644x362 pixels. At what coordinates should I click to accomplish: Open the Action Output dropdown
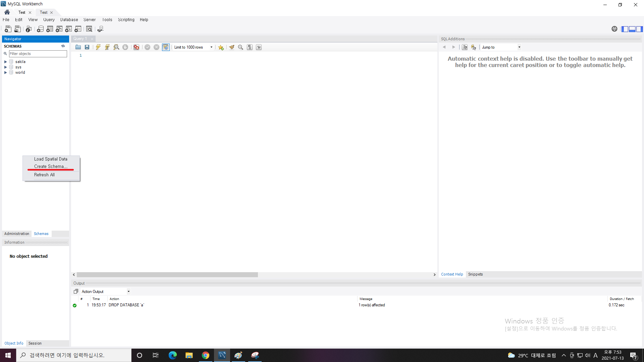click(128, 292)
